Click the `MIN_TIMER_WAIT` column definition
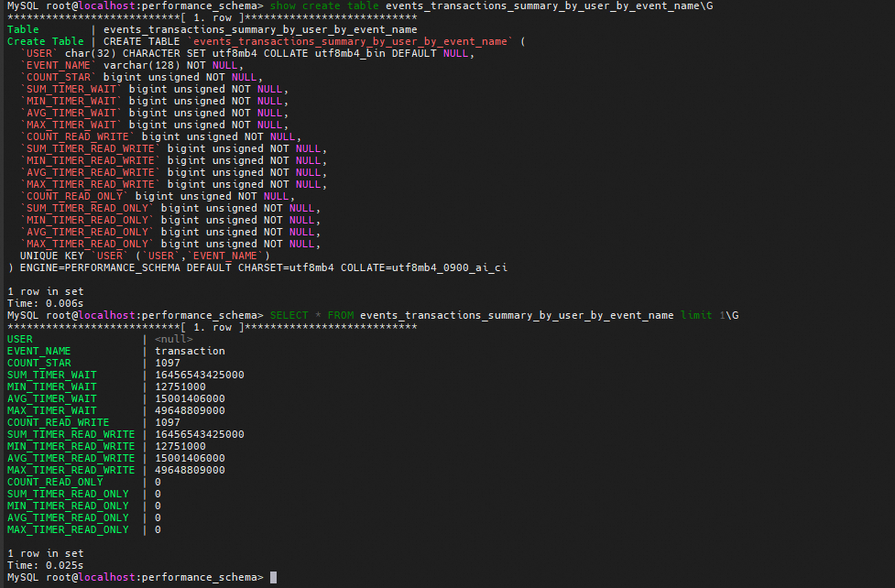 click(154, 101)
